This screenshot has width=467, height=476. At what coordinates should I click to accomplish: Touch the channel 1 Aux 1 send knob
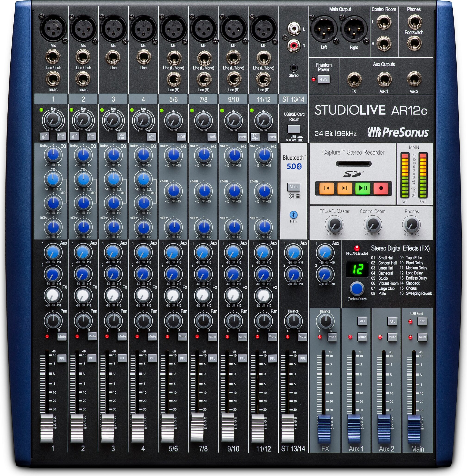pyautogui.click(x=53, y=252)
